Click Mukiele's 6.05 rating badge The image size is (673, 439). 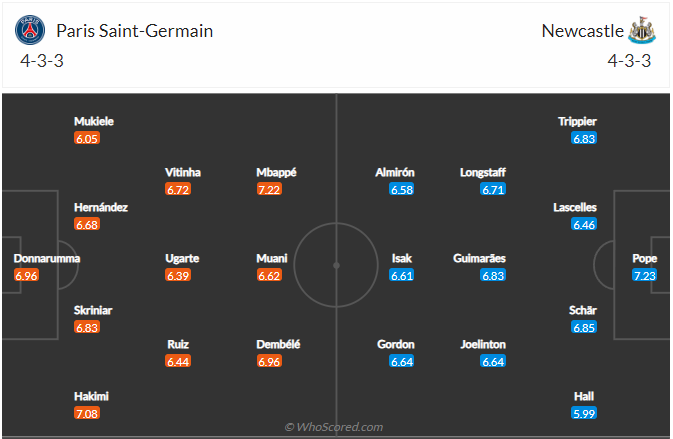tap(87, 138)
